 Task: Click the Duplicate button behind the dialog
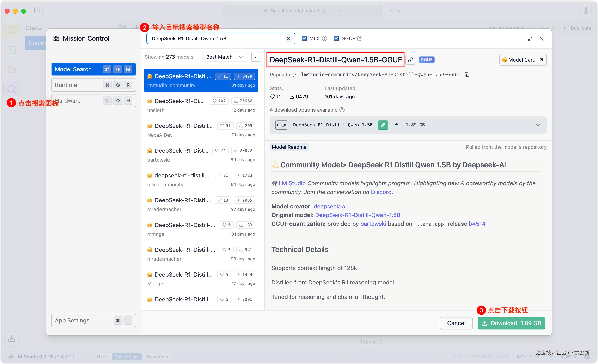(x=577, y=28)
